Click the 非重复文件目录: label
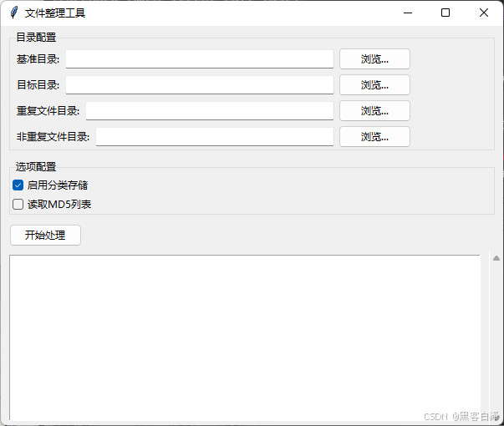Image resolution: width=504 pixels, height=426 pixels. point(53,137)
